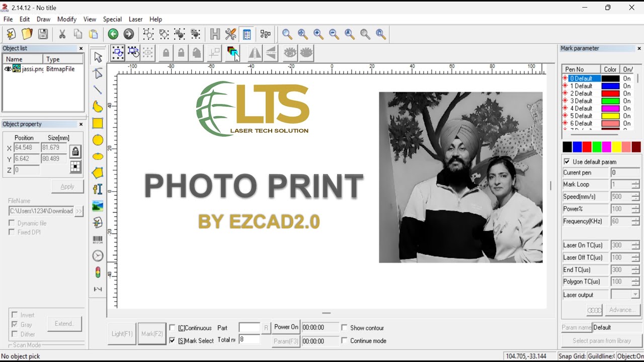Click the Power% stepper arrows

click(635, 209)
